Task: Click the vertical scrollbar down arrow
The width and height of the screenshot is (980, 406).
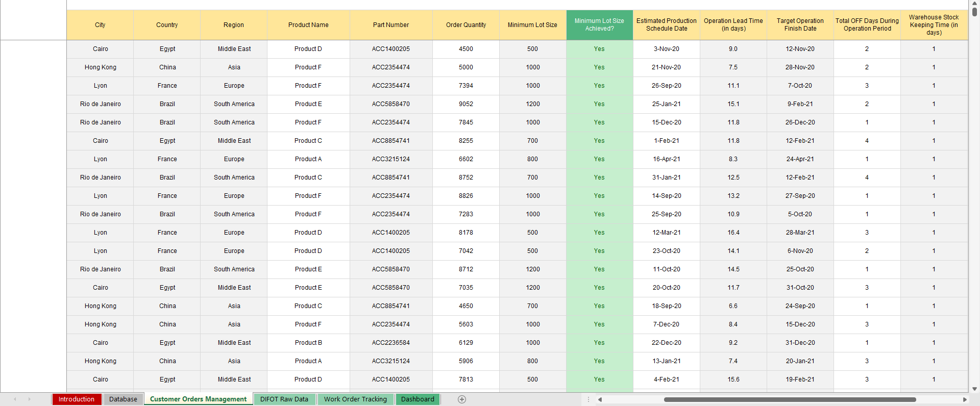Action: pos(974,389)
